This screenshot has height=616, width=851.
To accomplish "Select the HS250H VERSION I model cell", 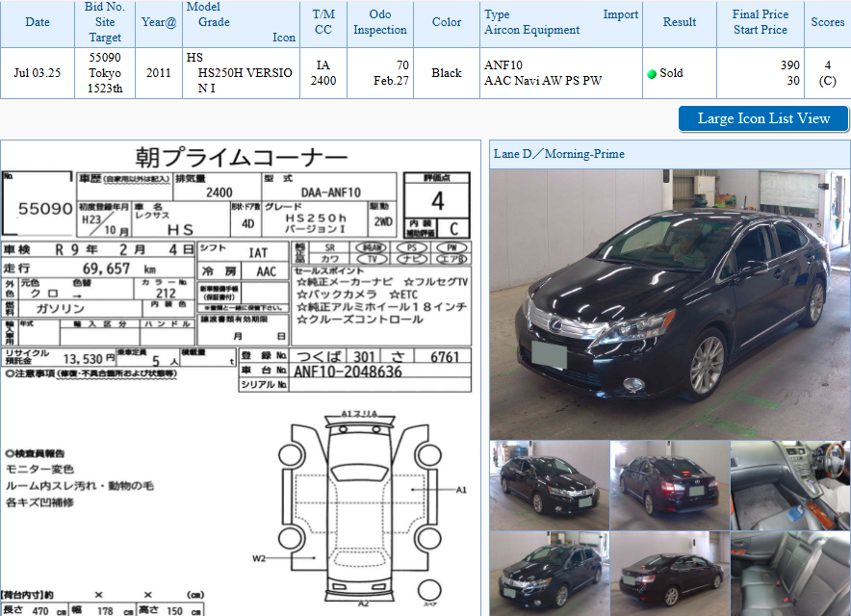I will pyautogui.click(x=241, y=73).
